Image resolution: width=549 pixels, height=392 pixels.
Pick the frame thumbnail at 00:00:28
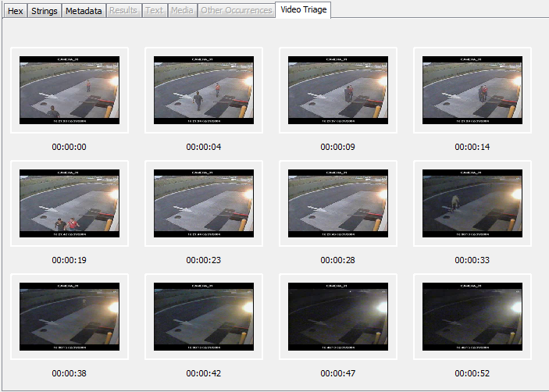[338, 203]
